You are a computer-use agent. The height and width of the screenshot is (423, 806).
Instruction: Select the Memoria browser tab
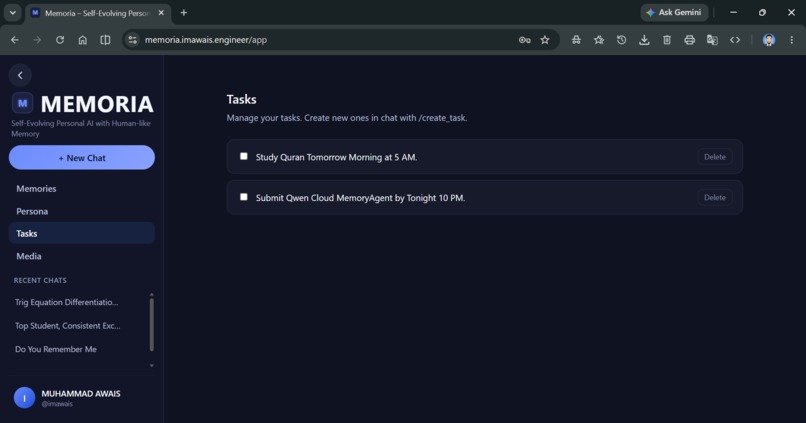coord(97,13)
